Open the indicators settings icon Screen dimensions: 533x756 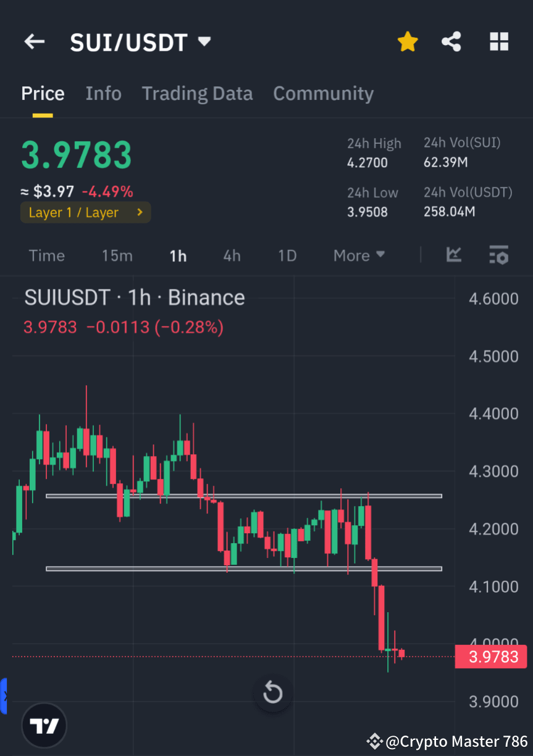pos(498,255)
